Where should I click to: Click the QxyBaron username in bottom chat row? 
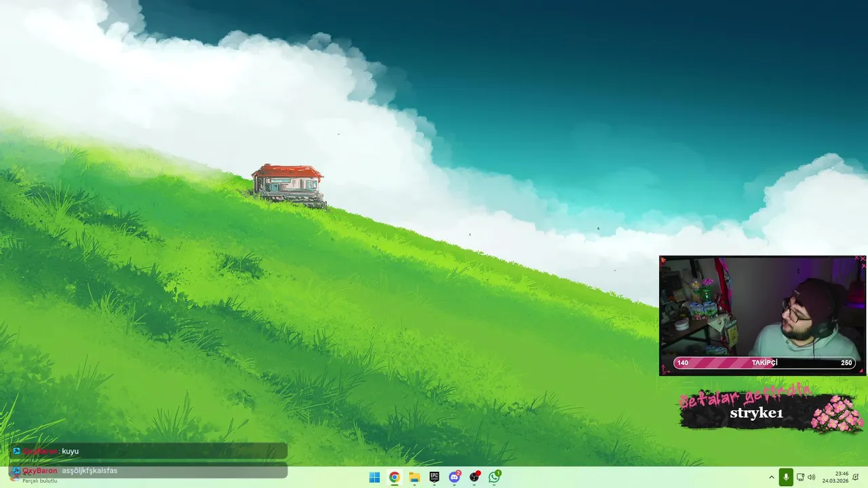(40, 471)
